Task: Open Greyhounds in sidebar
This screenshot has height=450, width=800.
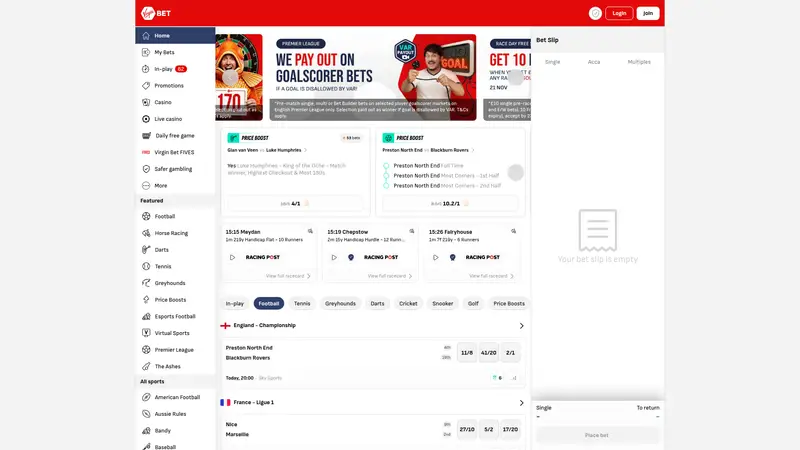Action: pos(175,283)
